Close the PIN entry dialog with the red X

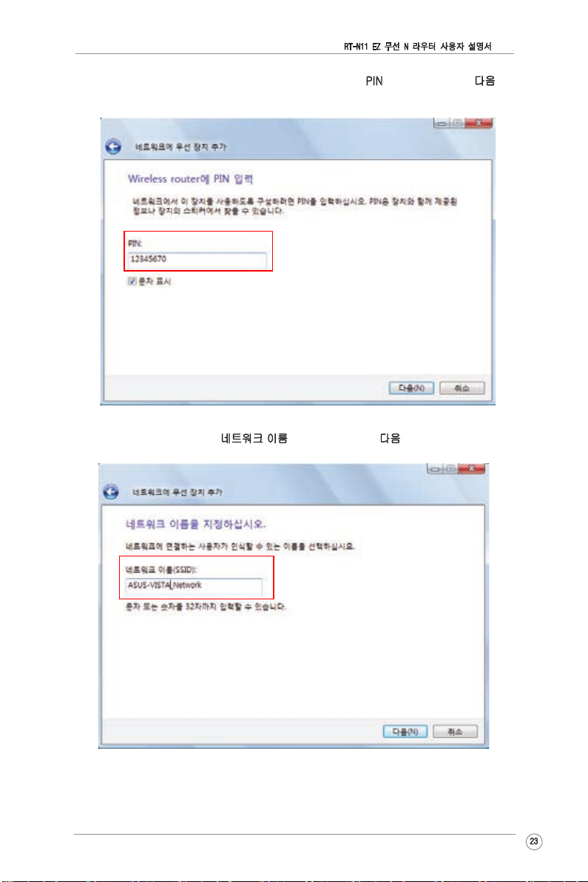point(479,123)
